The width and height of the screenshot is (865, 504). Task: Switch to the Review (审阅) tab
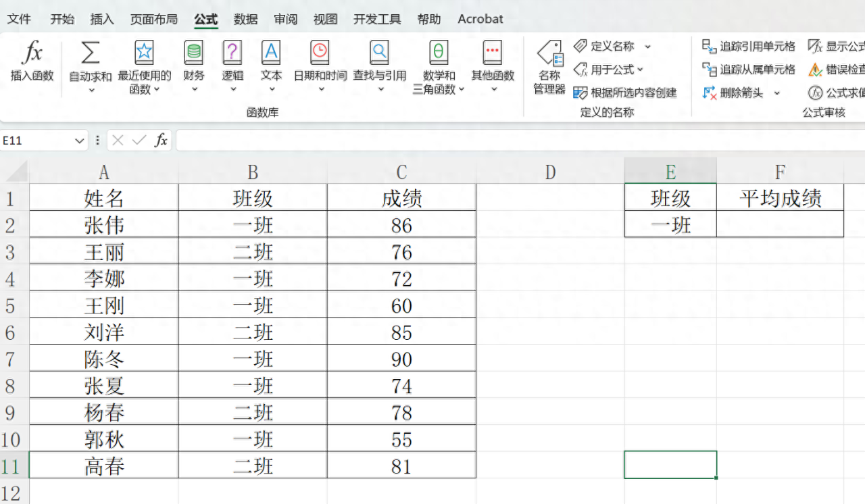coord(285,19)
